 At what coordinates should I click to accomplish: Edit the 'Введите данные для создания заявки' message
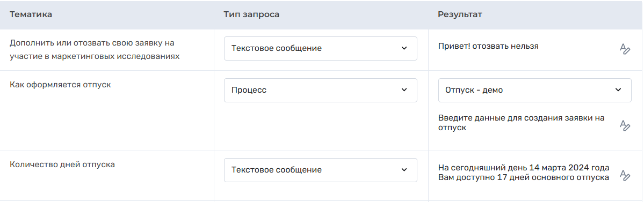click(624, 125)
